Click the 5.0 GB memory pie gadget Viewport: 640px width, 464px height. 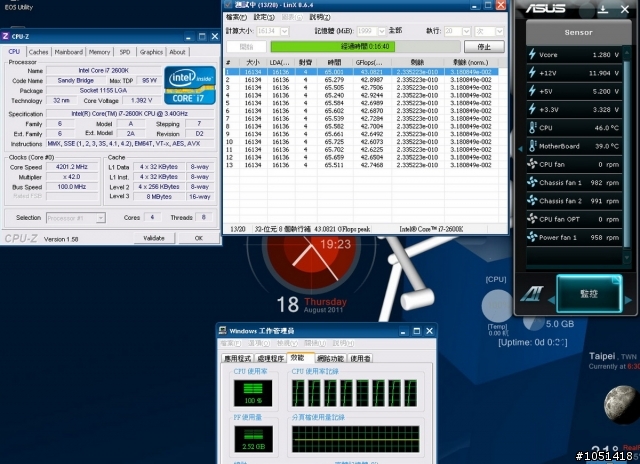[x=533, y=323]
